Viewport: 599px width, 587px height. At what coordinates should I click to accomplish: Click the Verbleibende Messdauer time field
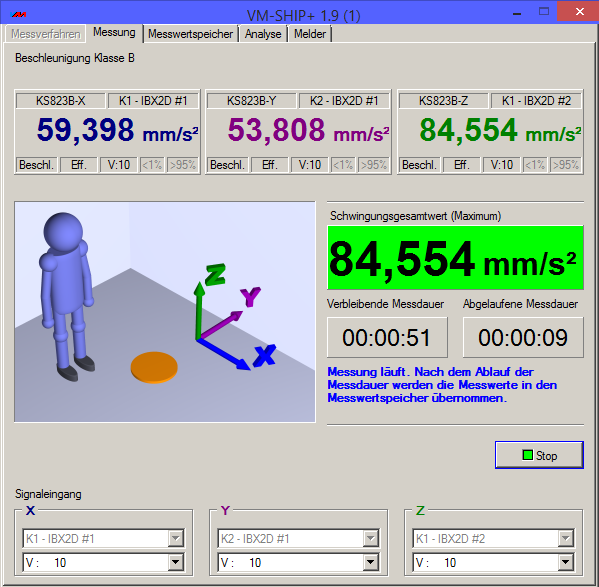(387, 338)
